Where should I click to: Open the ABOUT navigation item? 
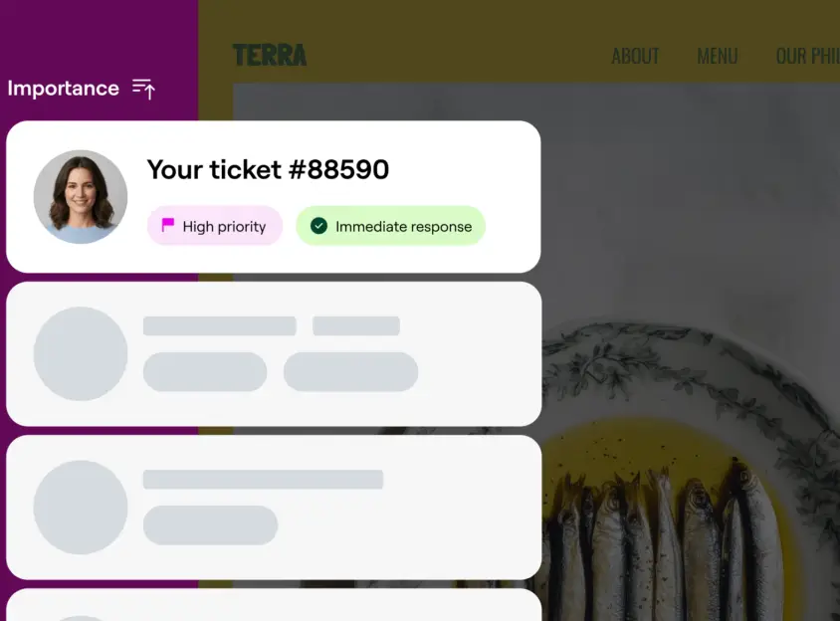(x=635, y=56)
